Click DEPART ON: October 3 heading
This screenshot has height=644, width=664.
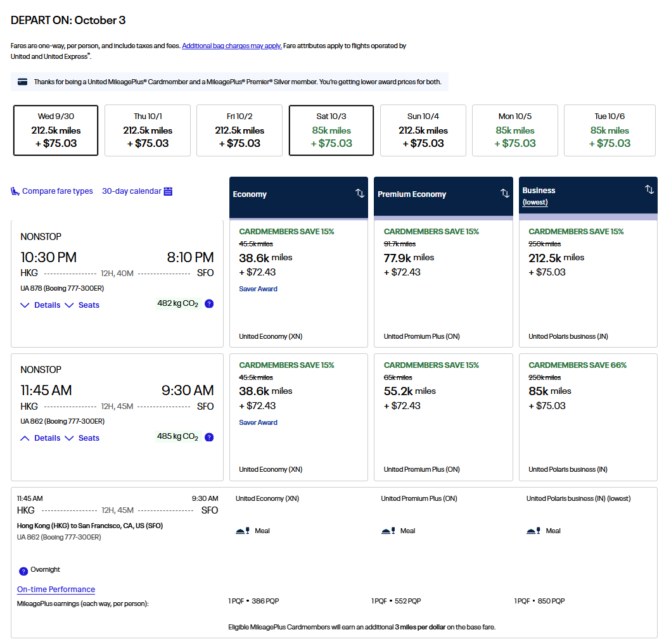(68, 20)
